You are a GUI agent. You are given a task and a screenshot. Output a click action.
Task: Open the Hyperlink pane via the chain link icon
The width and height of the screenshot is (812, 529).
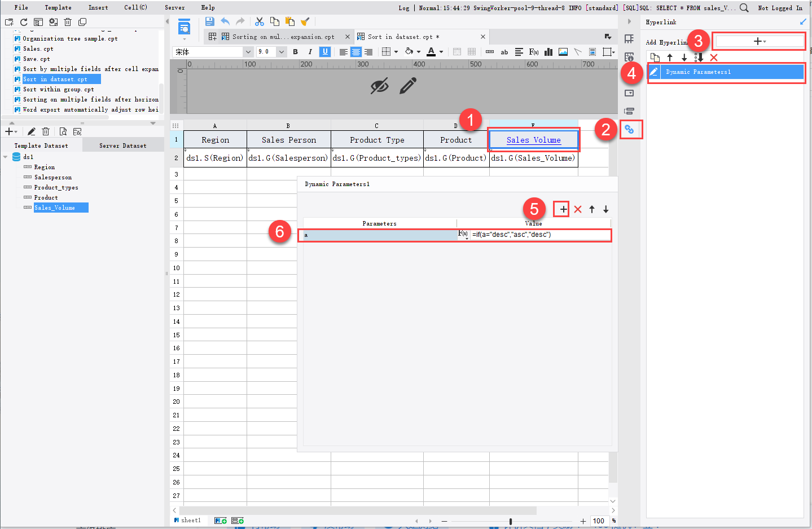(x=630, y=130)
